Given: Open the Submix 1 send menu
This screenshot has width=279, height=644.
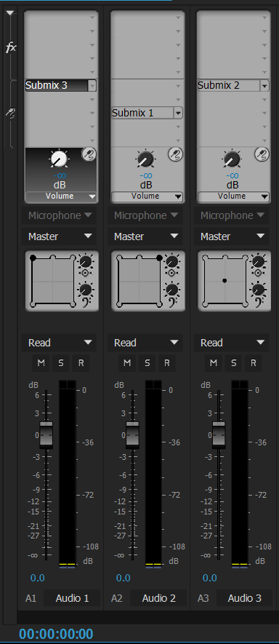Looking at the screenshot, I should [178, 113].
